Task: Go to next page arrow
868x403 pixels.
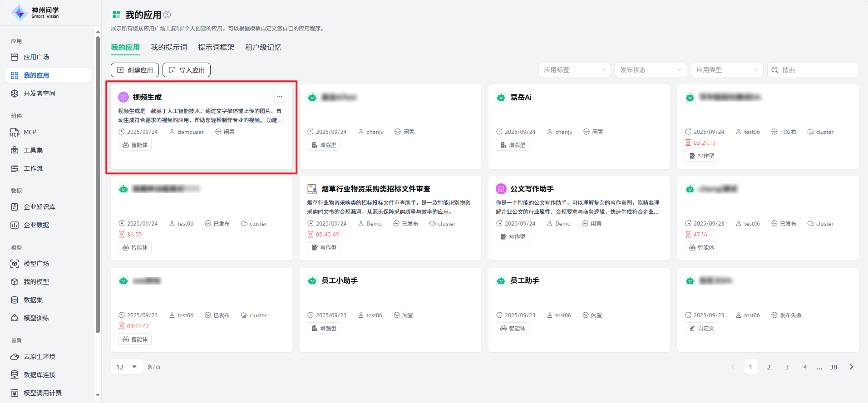Action: pyautogui.click(x=851, y=367)
